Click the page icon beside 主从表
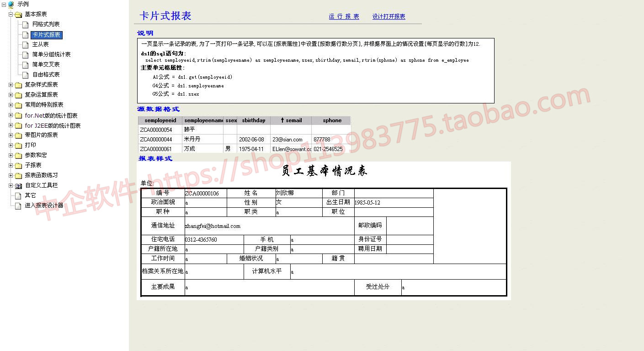 click(26, 44)
